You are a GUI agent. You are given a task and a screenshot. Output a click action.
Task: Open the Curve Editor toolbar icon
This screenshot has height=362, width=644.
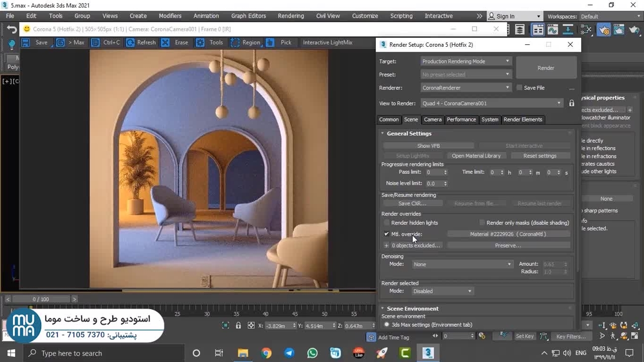(553, 30)
